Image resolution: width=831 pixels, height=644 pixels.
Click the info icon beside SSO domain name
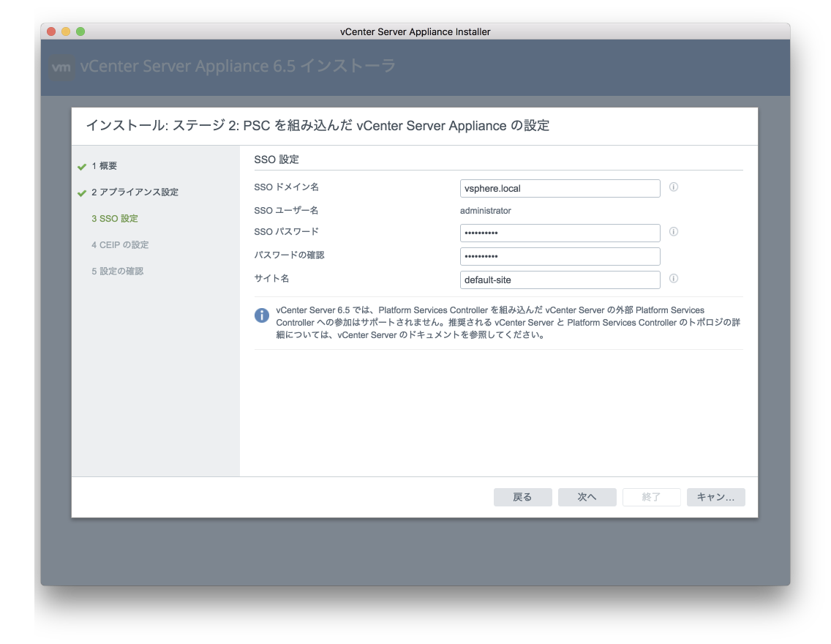pyautogui.click(x=674, y=187)
